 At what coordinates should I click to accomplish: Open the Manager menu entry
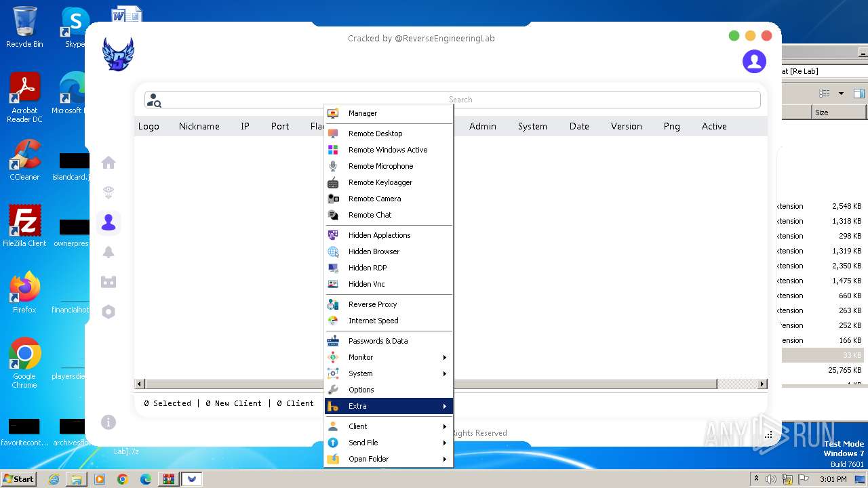point(388,113)
